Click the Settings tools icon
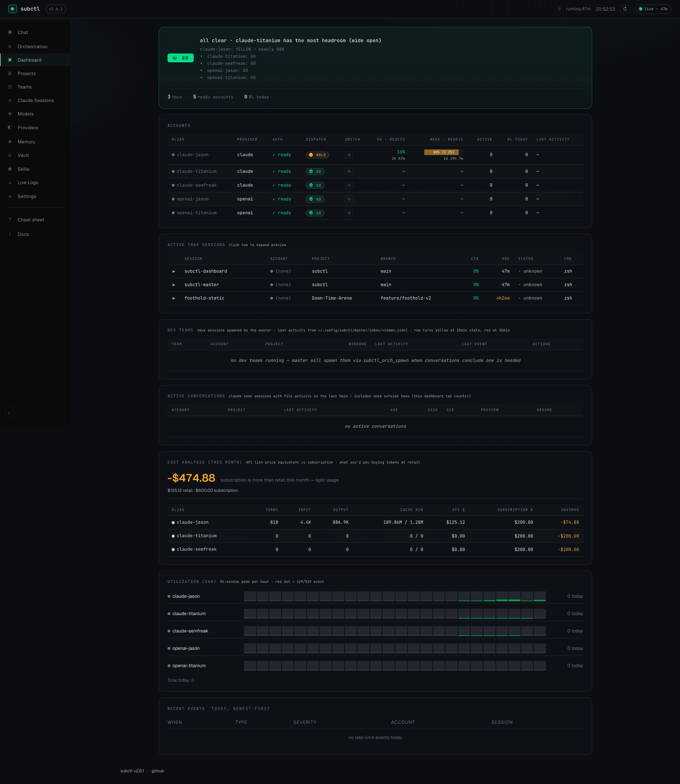 10,196
